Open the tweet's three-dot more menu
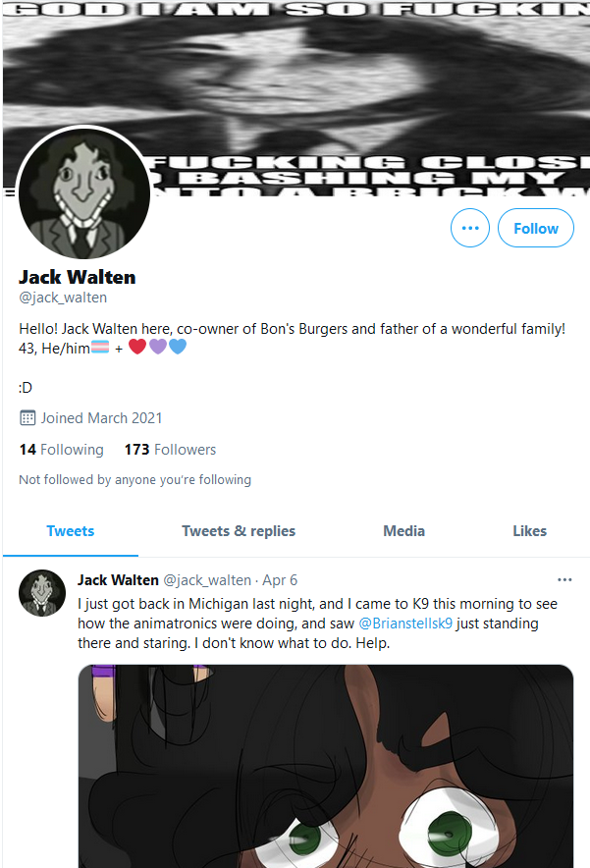This screenshot has height=868, width=590. coord(564,579)
